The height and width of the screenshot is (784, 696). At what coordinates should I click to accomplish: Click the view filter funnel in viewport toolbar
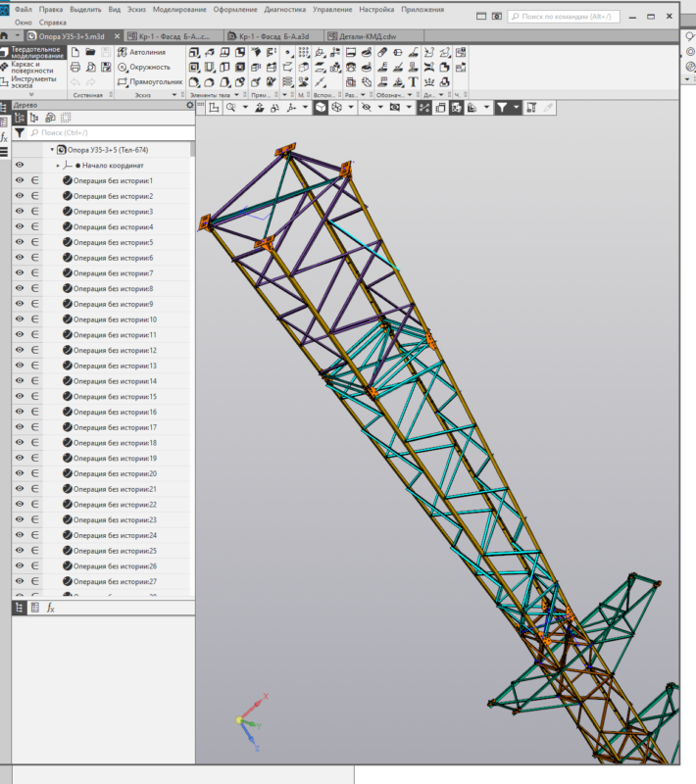(x=502, y=108)
